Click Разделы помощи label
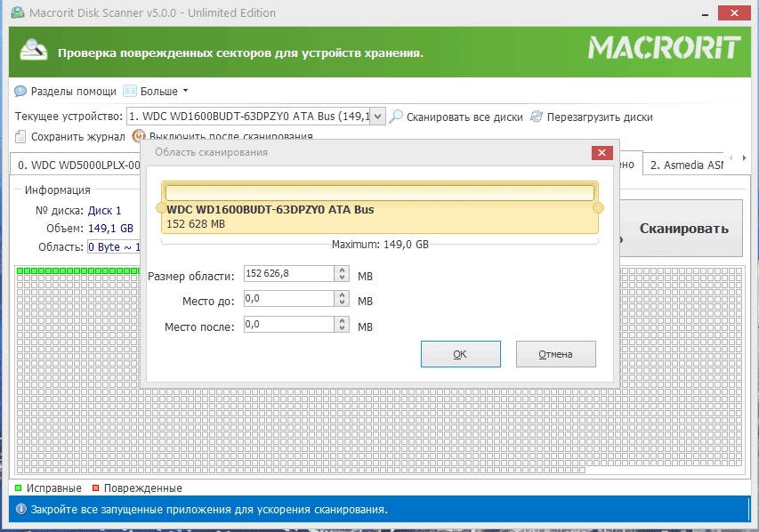Viewport: 759px width, 532px height. [x=74, y=92]
